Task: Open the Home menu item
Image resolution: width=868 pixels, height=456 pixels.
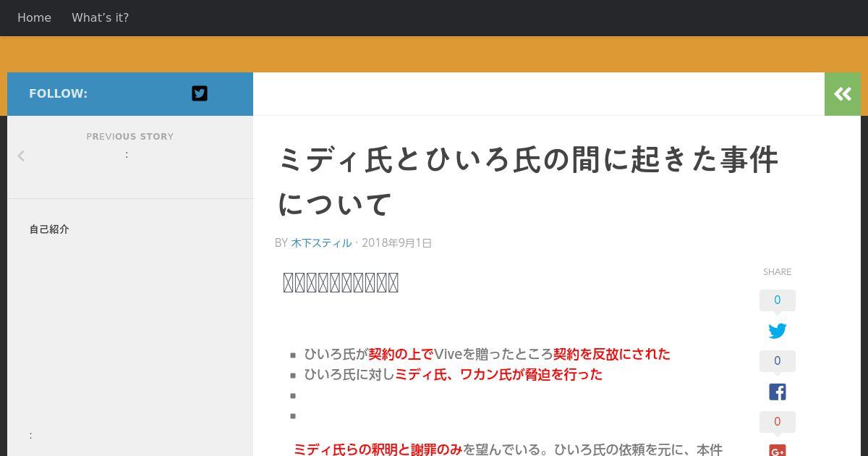Action: click(x=34, y=17)
